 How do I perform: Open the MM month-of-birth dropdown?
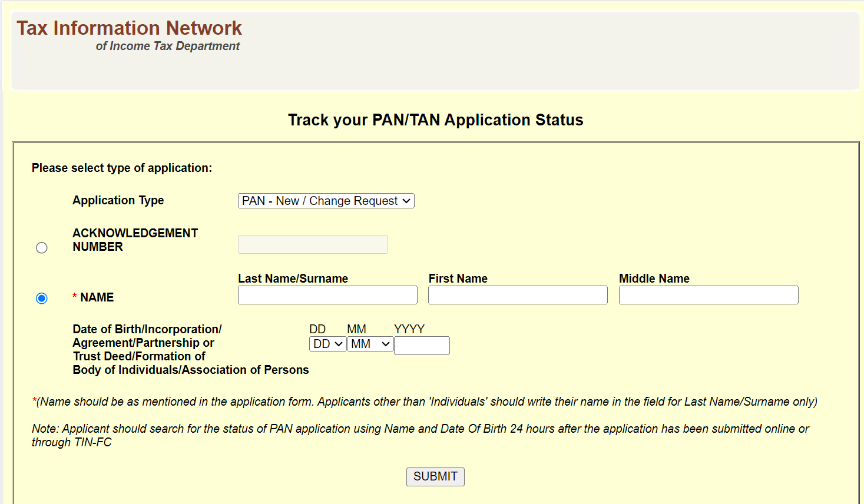coord(369,344)
